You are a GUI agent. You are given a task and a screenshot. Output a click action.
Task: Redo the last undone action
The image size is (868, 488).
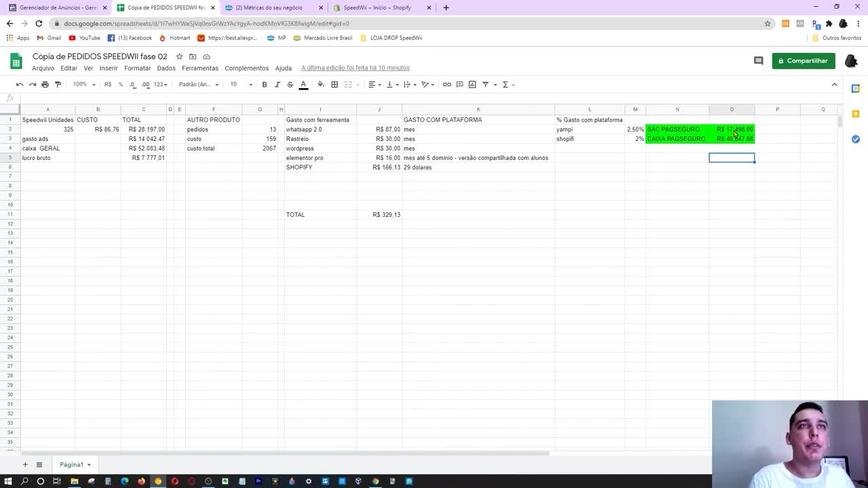coord(33,85)
